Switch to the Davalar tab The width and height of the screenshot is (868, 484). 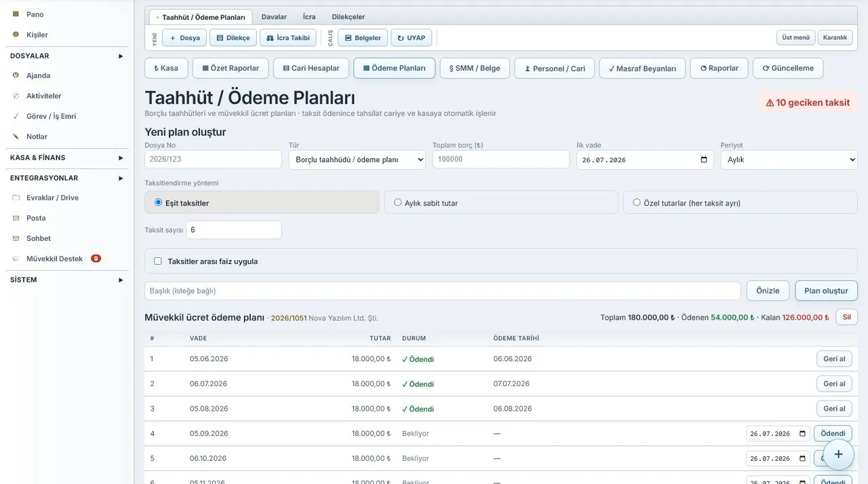(274, 17)
